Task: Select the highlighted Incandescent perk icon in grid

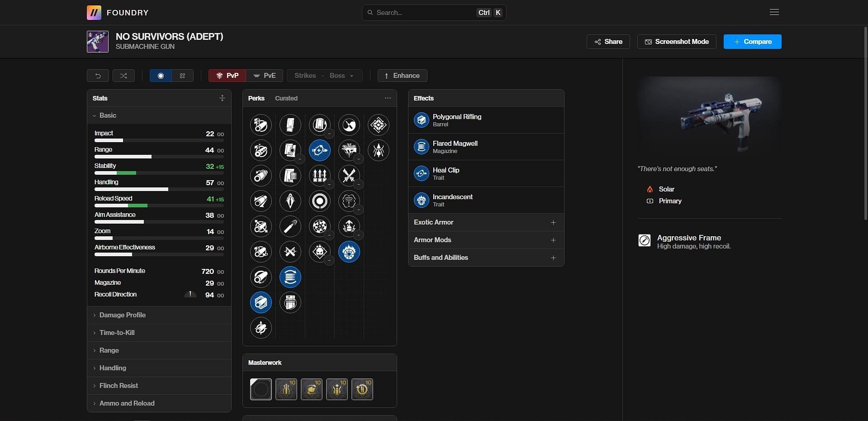Action: point(349,252)
